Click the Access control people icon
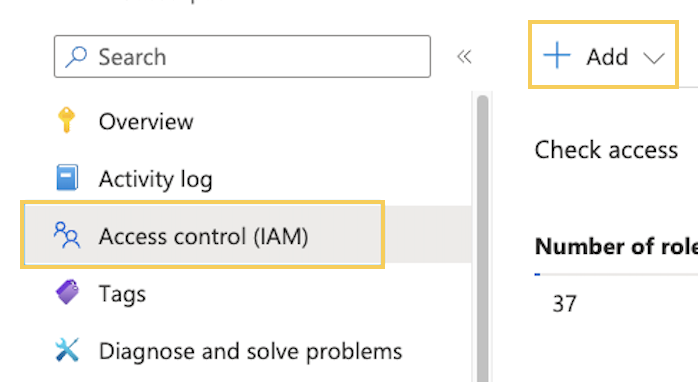Image resolution: width=698 pixels, height=382 pixels. tap(67, 235)
